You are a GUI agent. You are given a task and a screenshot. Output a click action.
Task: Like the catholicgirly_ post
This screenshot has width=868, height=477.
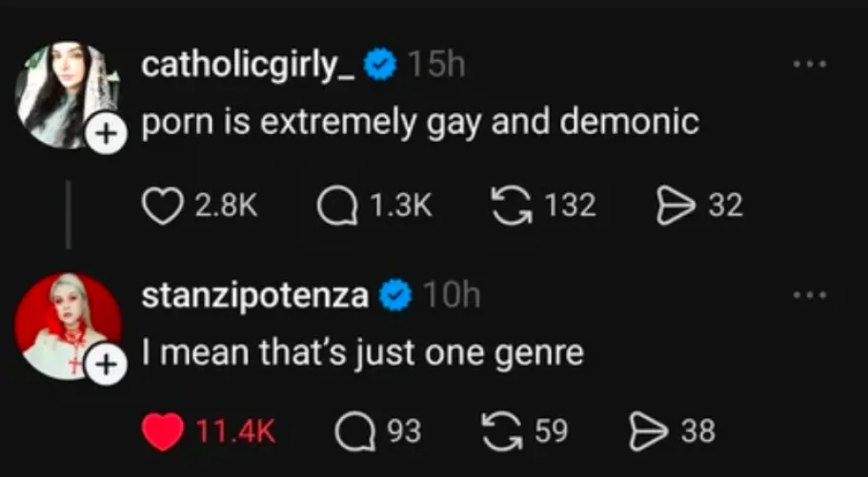click(x=161, y=205)
